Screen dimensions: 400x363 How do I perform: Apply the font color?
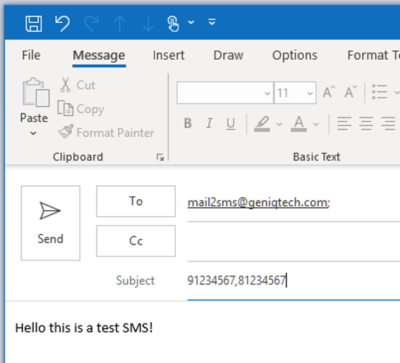click(x=299, y=124)
